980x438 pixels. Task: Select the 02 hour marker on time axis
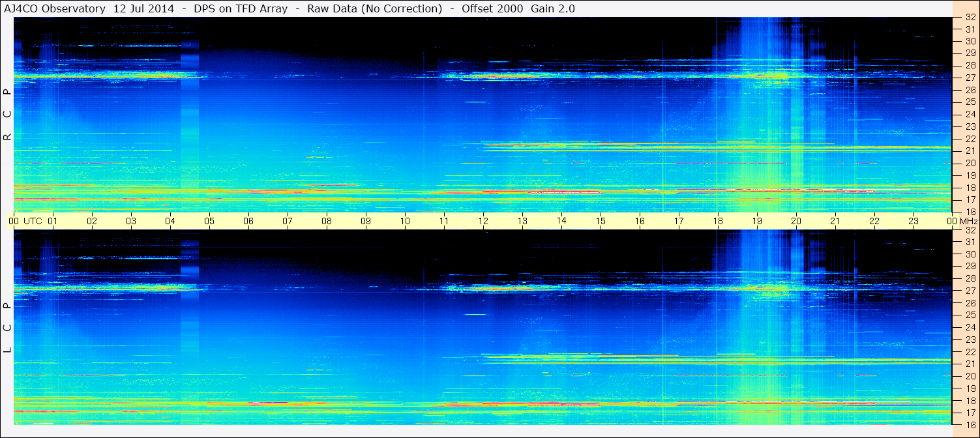point(92,221)
